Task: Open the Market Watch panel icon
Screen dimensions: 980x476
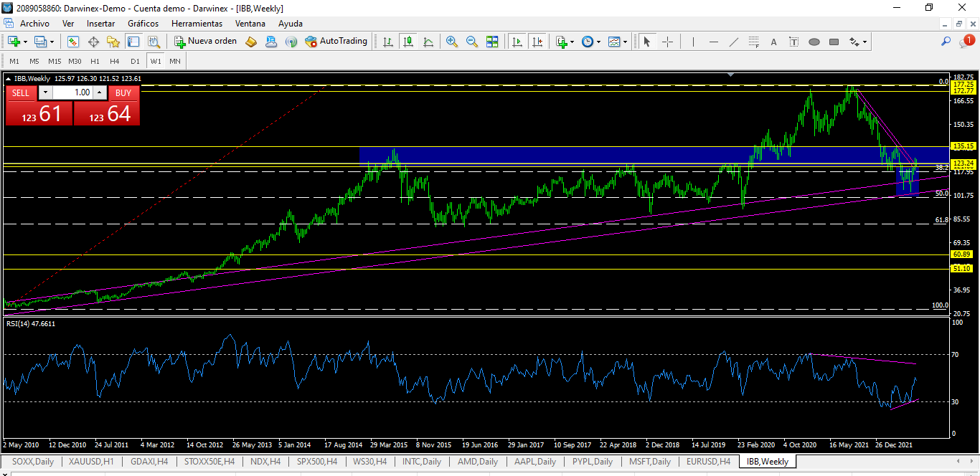Action: [x=73, y=42]
